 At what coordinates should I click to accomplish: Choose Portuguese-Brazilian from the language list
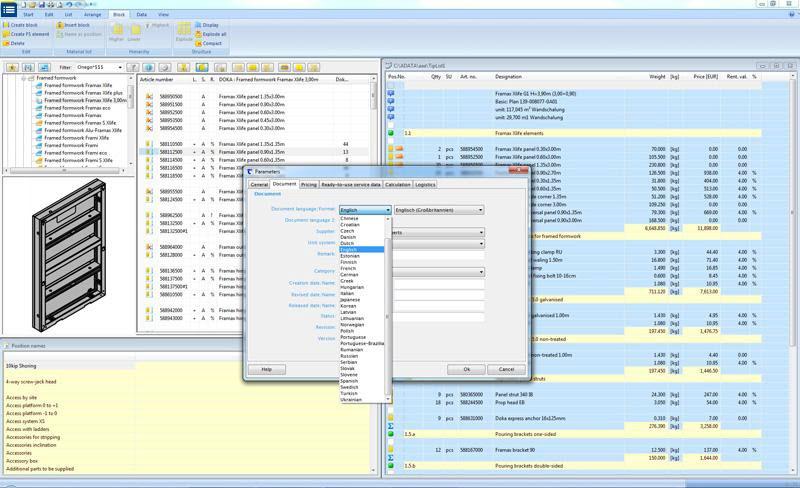pos(362,344)
